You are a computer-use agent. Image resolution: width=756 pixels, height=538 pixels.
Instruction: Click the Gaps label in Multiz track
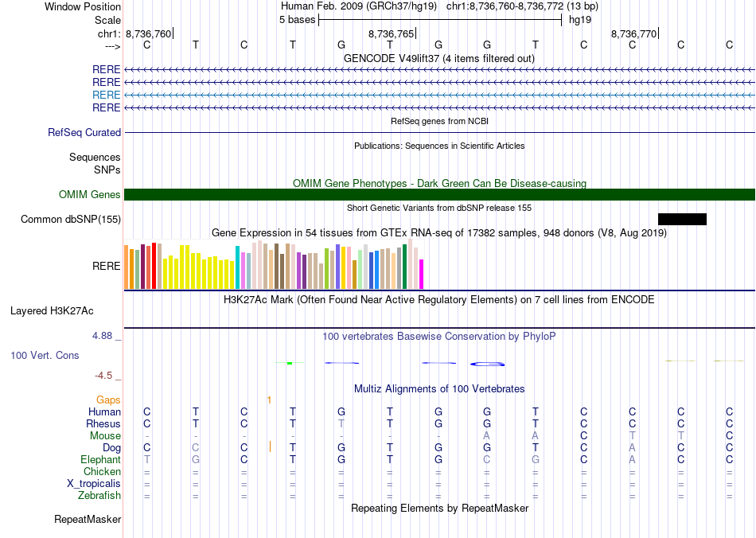tap(108, 400)
